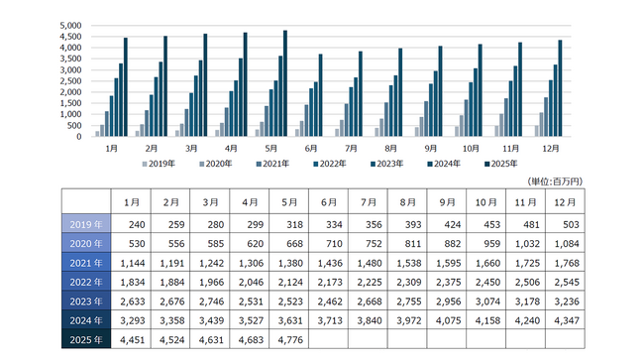
Task: Click the tallest 5月 bar in chart
Action: 285,83
